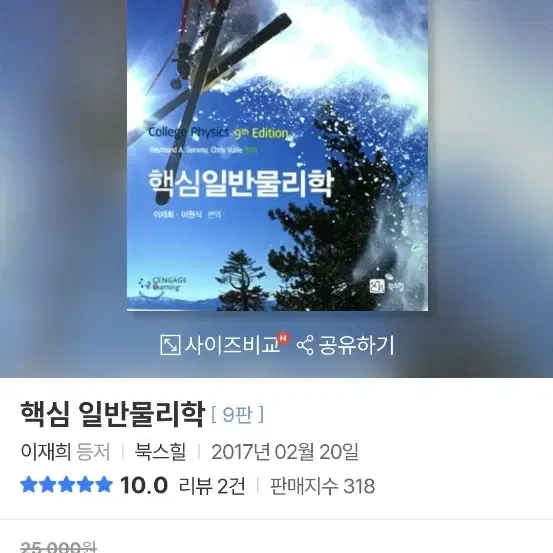The image size is (553, 553).
Task: Tap the 북스힐 publisher logo on the cover
Action: [x=386, y=286]
